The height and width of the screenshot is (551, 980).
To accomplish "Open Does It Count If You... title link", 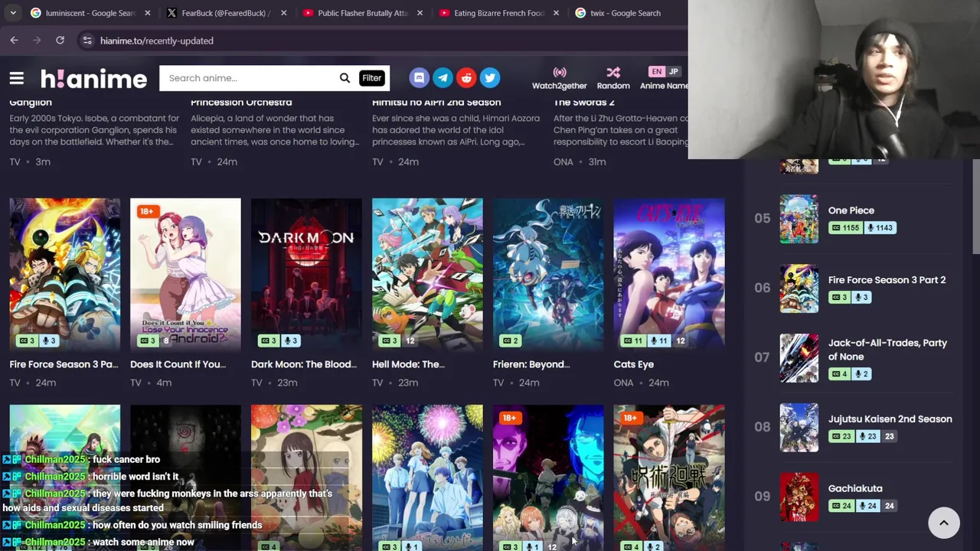I will (178, 364).
